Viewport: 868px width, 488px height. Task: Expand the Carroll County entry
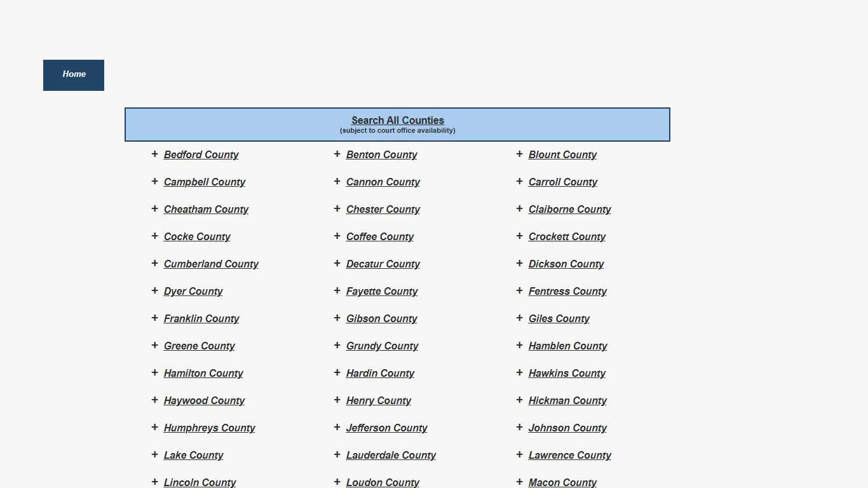(x=519, y=182)
